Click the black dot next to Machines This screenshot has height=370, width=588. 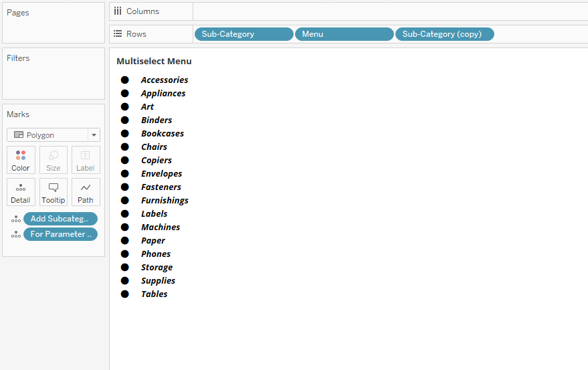click(125, 227)
